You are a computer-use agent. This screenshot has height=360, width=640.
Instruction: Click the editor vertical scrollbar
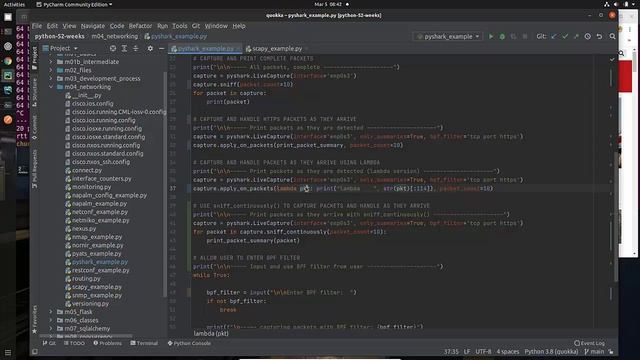click(616, 216)
